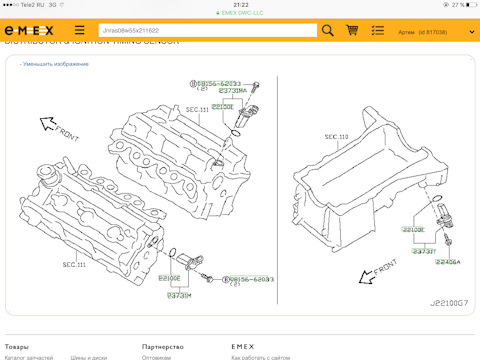Click the EMEX OWC-LLC address bar
The image size is (480, 360).
click(240, 13)
